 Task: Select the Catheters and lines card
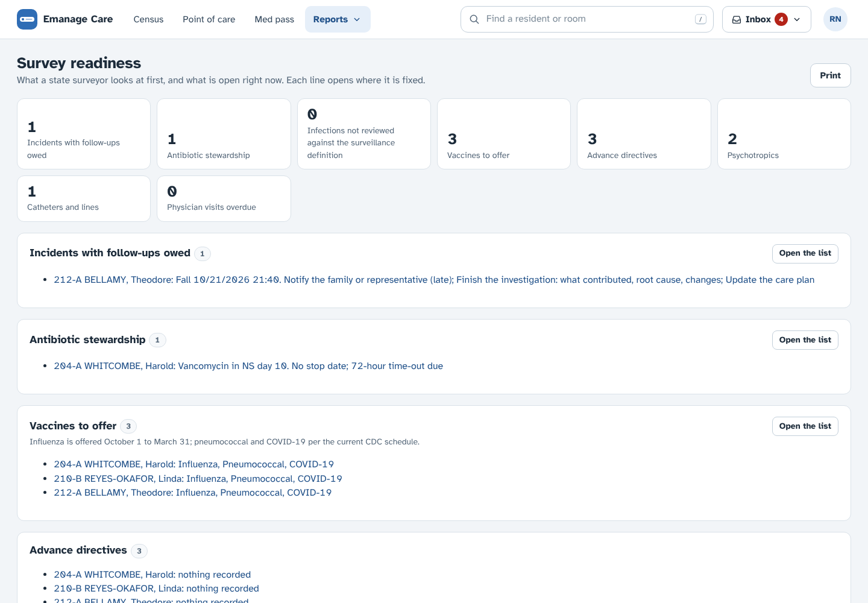click(x=84, y=199)
